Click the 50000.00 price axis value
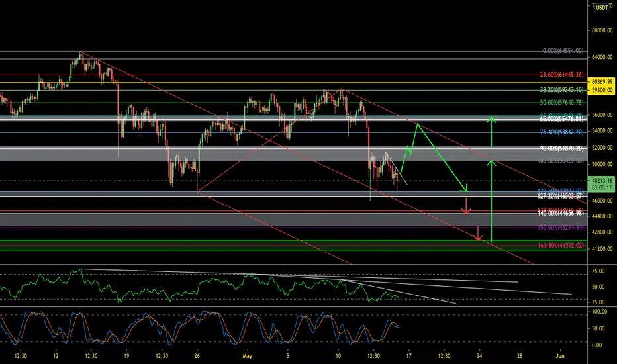This screenshot has width=617, height=364. [602, 164]
